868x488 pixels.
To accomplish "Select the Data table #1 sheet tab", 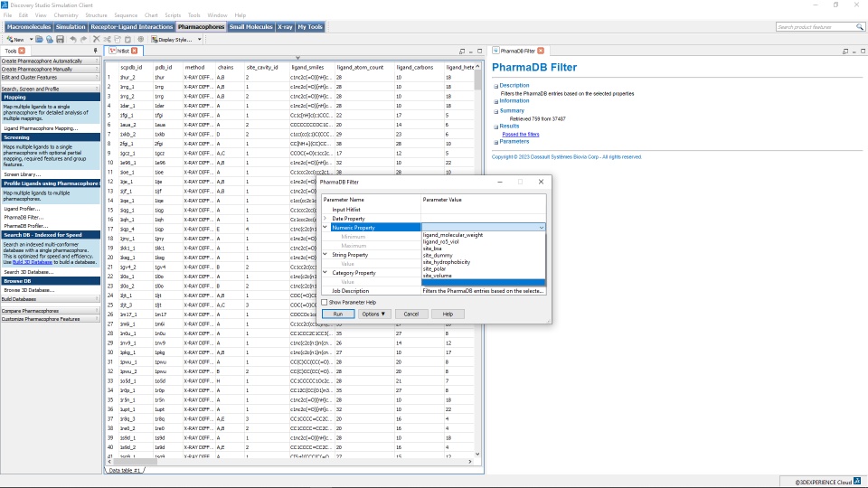I will [x=125, y=470].
